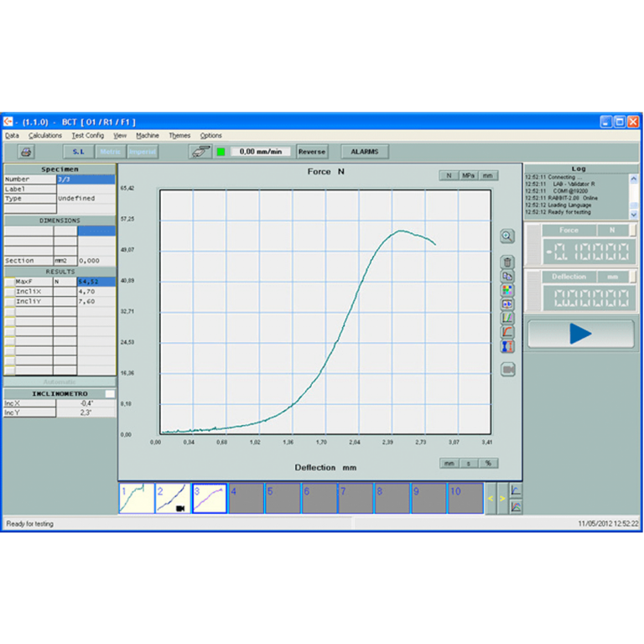Viewport: 644px width, 644px height.
Task: Toggle the INCLINOMETRO checkbox
Action: 110,393
